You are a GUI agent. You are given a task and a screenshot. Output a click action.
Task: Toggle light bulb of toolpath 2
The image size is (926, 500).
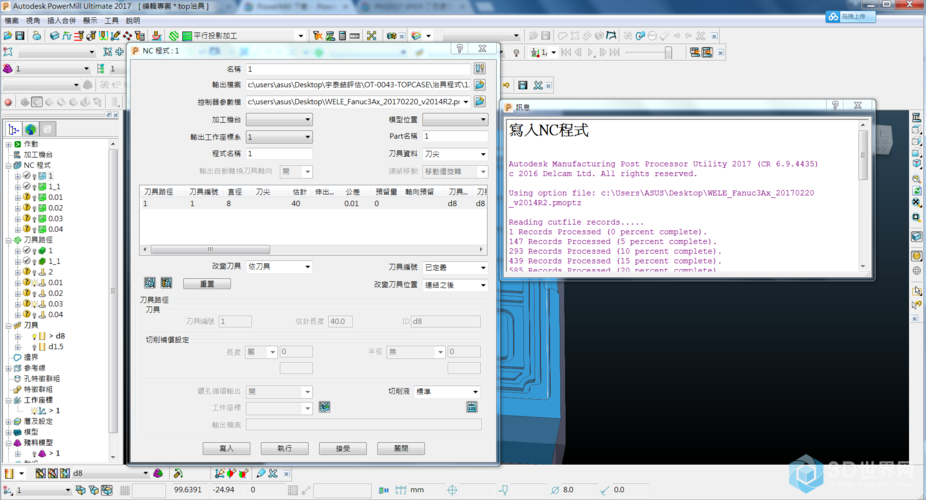tap(34, 272)
